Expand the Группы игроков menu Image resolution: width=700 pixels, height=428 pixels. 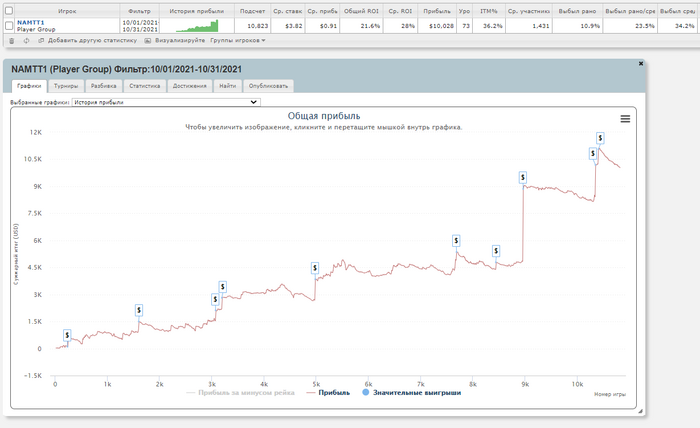tap(238, 41)
